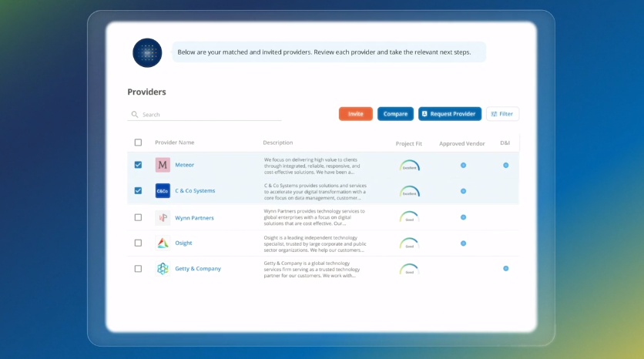The image size is (644, 359).
Task: Click the Compare button
Action: (395, 114)
